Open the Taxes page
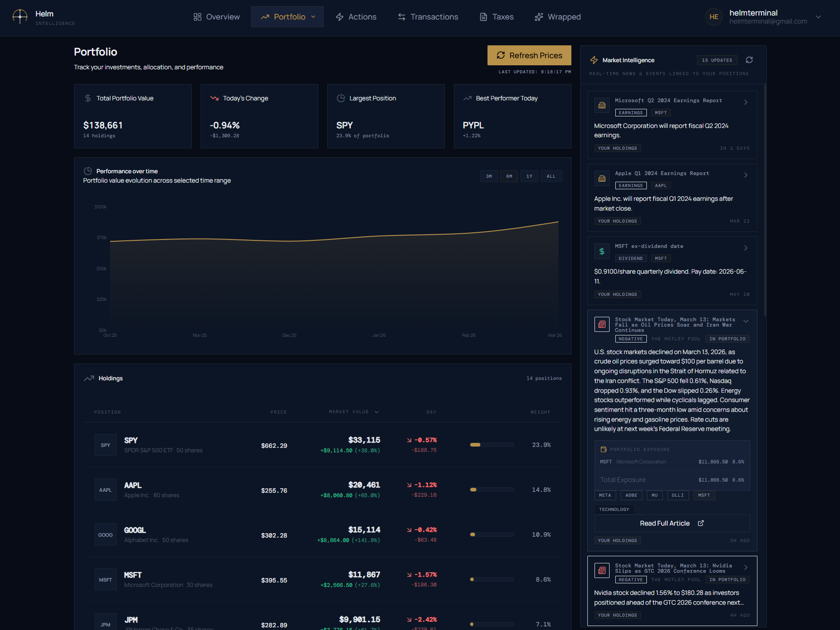 (x=496, y=17)
